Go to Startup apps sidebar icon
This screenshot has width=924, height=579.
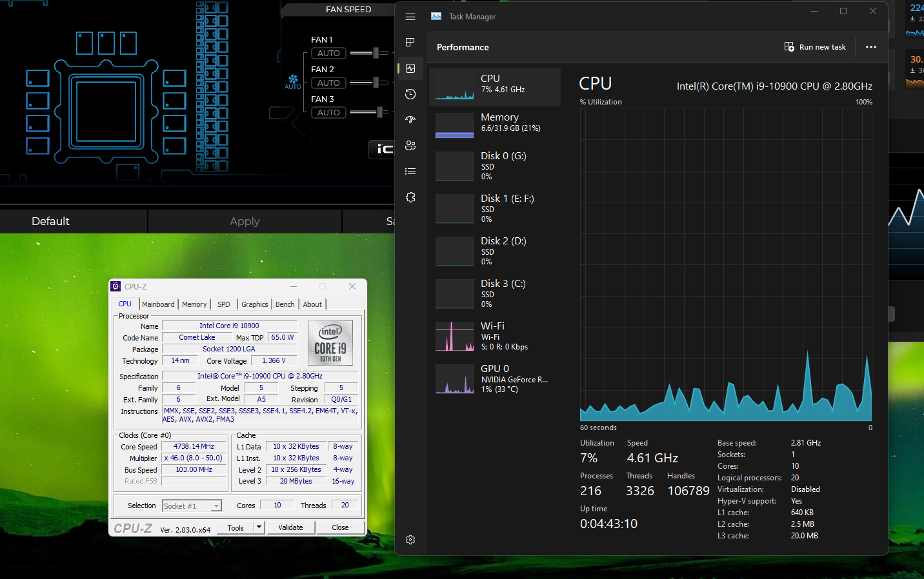(410, 120)
